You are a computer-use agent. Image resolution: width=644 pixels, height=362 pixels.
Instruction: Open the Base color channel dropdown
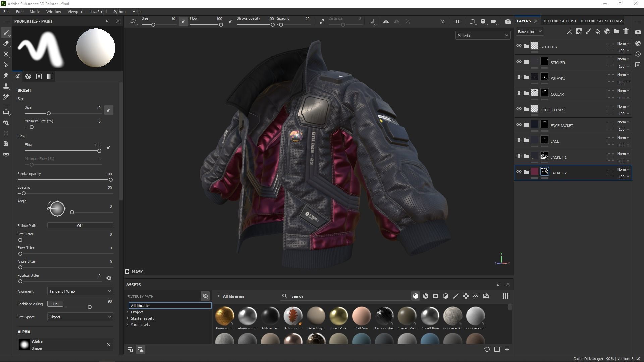coord(530,32)
